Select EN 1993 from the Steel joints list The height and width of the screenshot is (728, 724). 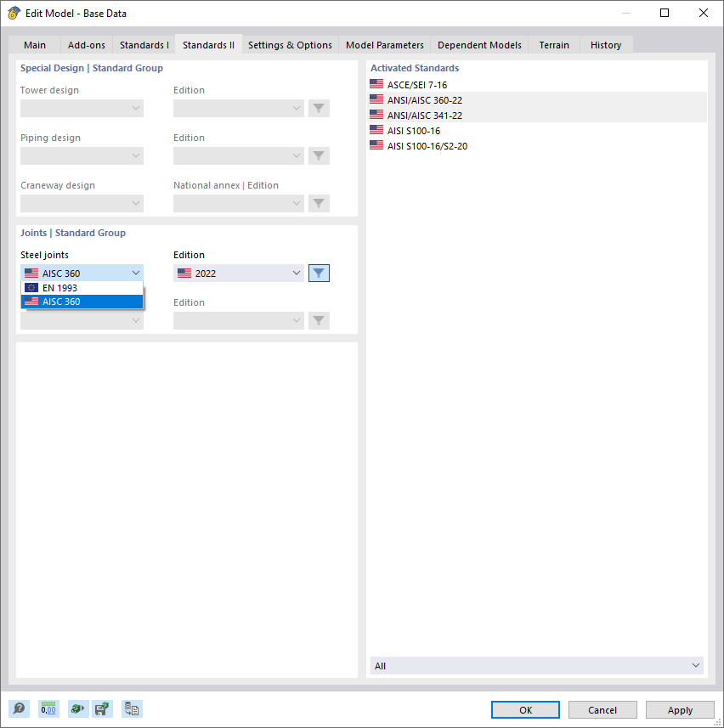[82, 287]
